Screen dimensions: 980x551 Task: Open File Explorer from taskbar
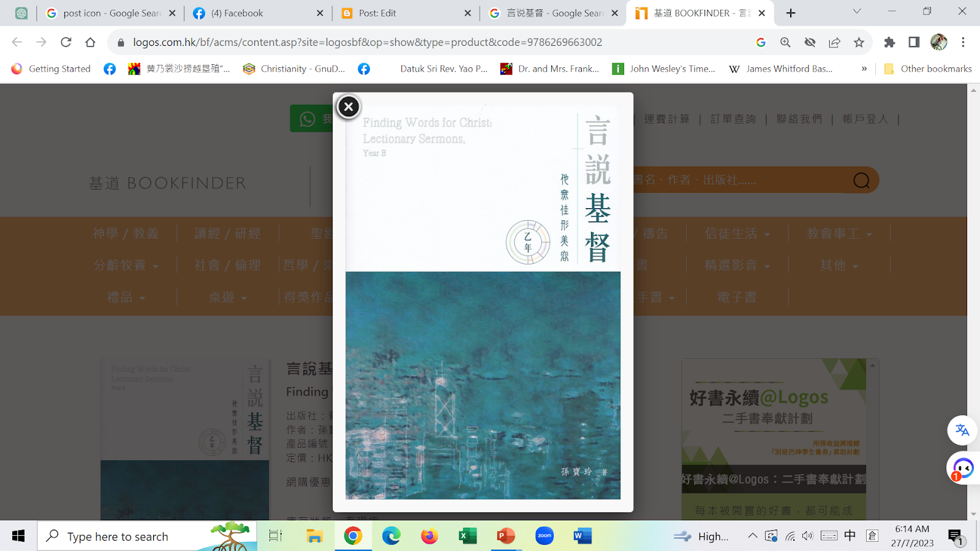click(x=314, y=536)
